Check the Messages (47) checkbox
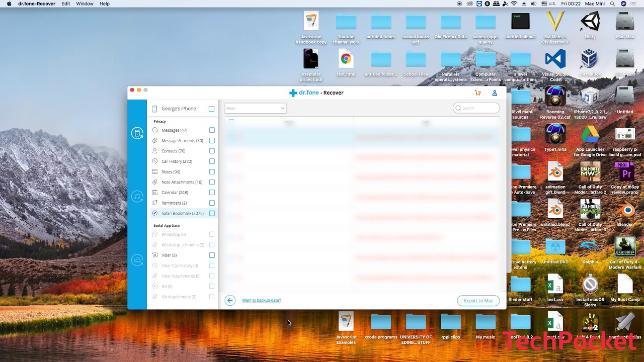The image size is (644, 362). 212,130
